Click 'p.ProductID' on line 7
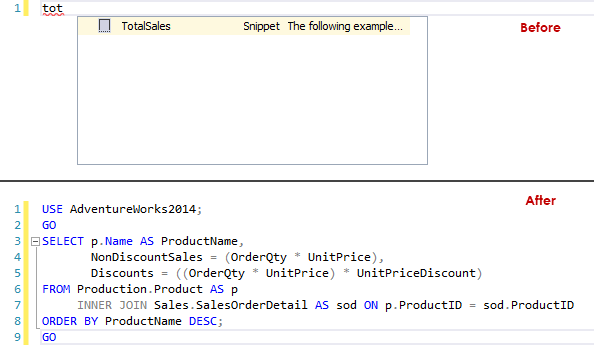594x362 pixels. (423, 305)
